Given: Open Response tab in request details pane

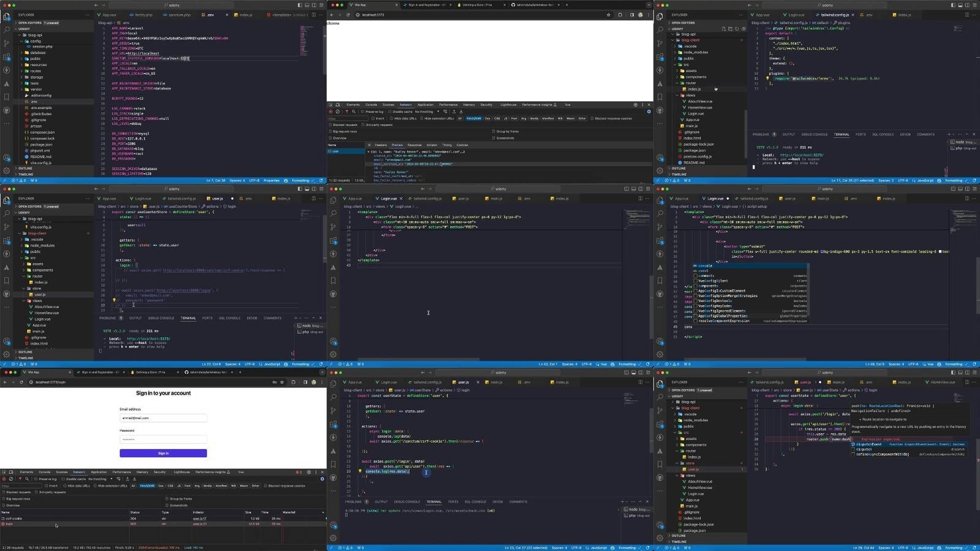Looking at the screenshot, I should 415,145.
